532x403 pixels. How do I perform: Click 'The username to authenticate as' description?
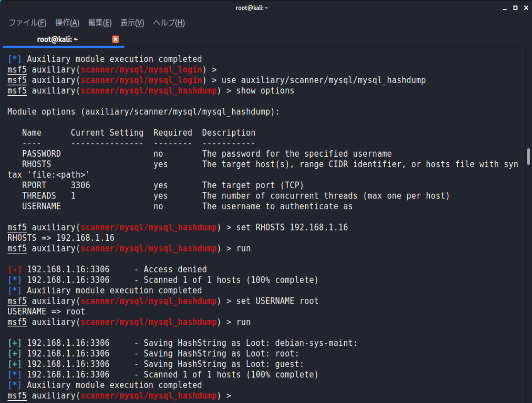(277, 206)
